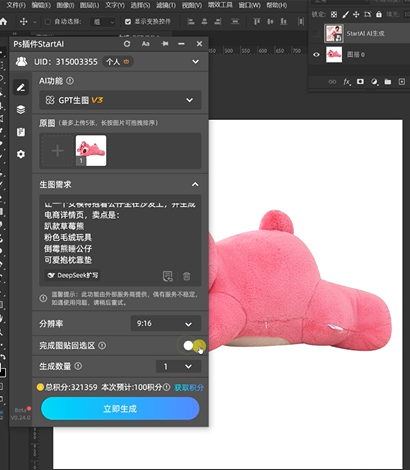Pin the StartAI plugin panel

click(x=165, y=44)
